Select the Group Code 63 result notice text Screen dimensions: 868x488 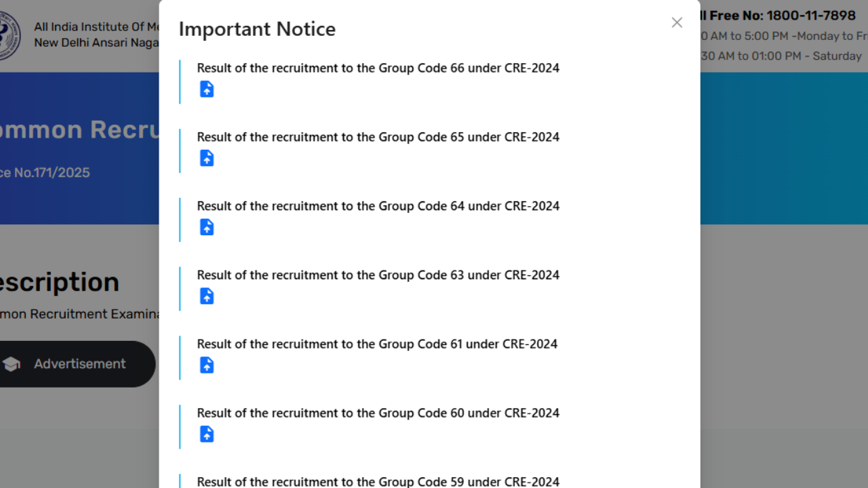[378, 275]
